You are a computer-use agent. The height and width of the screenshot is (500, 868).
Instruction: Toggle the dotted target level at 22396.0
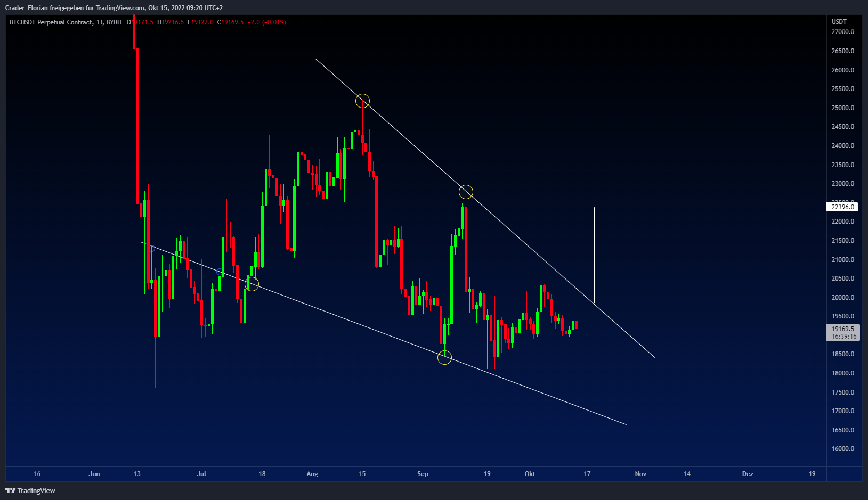[x=693, y=207]
